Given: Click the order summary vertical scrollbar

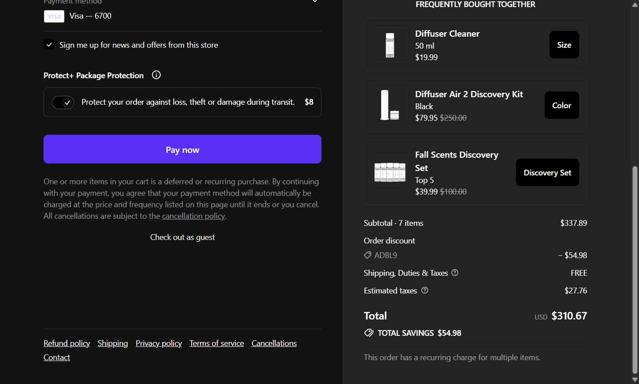Looking at the screenshot, I should coord(635,269).
